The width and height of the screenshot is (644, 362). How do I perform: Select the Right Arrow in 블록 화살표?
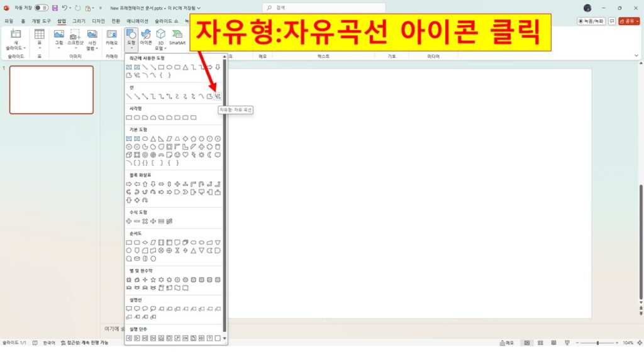129,184
